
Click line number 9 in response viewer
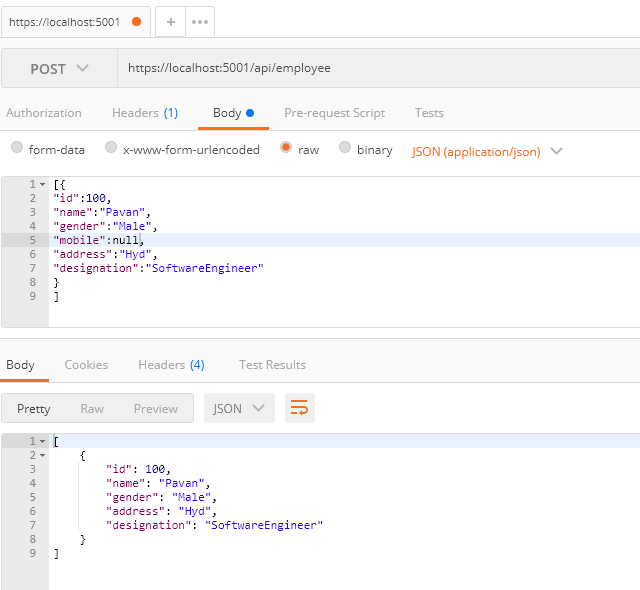click(33, 553)
